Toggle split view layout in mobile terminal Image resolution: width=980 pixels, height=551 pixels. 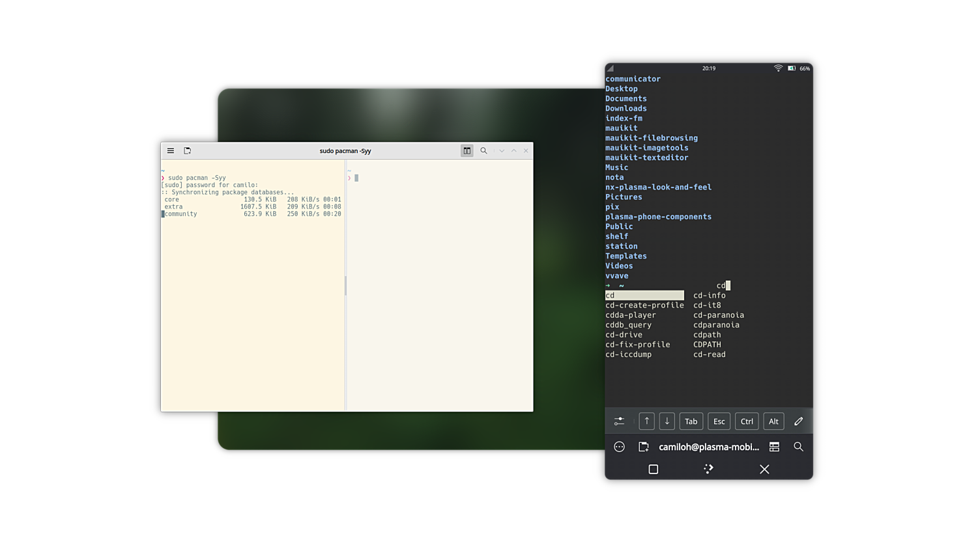click(x=774, y=447)
